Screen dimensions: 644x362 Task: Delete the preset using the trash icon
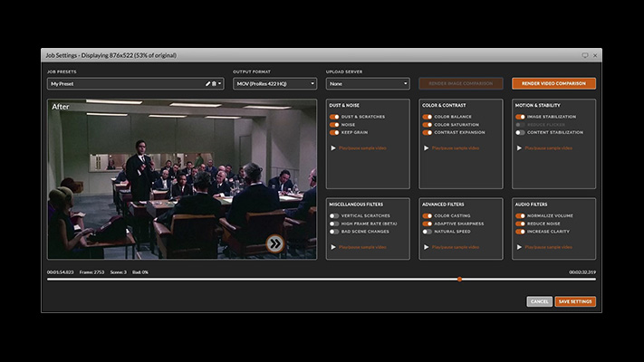click(x=214, y=84)
